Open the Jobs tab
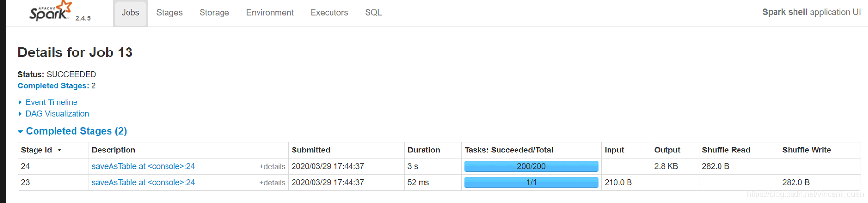 [130, 13]
